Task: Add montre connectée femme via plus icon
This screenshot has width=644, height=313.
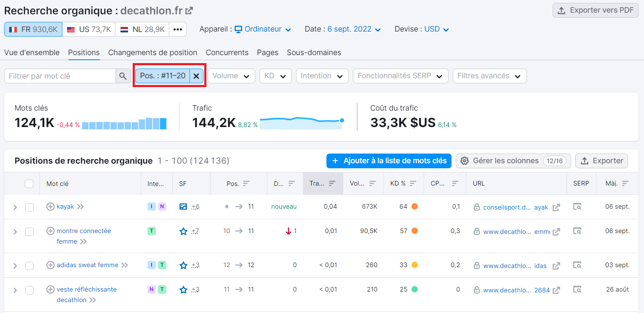Action: point(51,231)
